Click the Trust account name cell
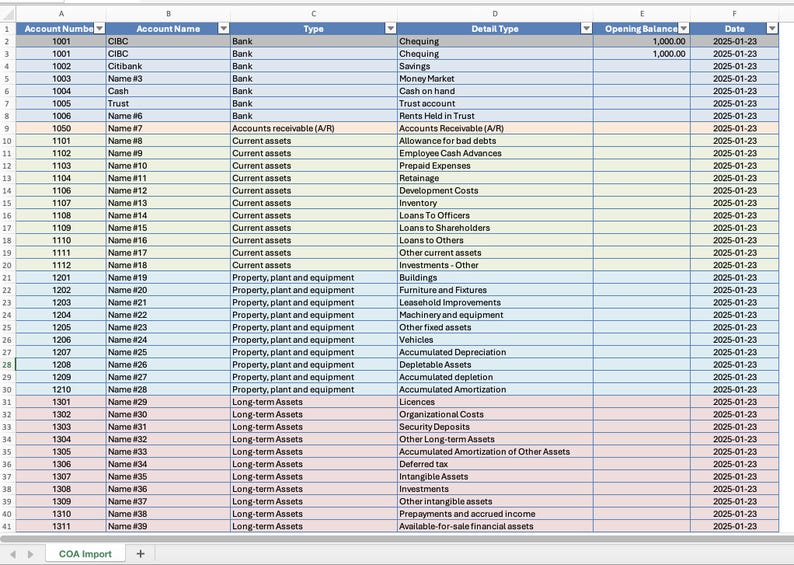 [168, 103]
